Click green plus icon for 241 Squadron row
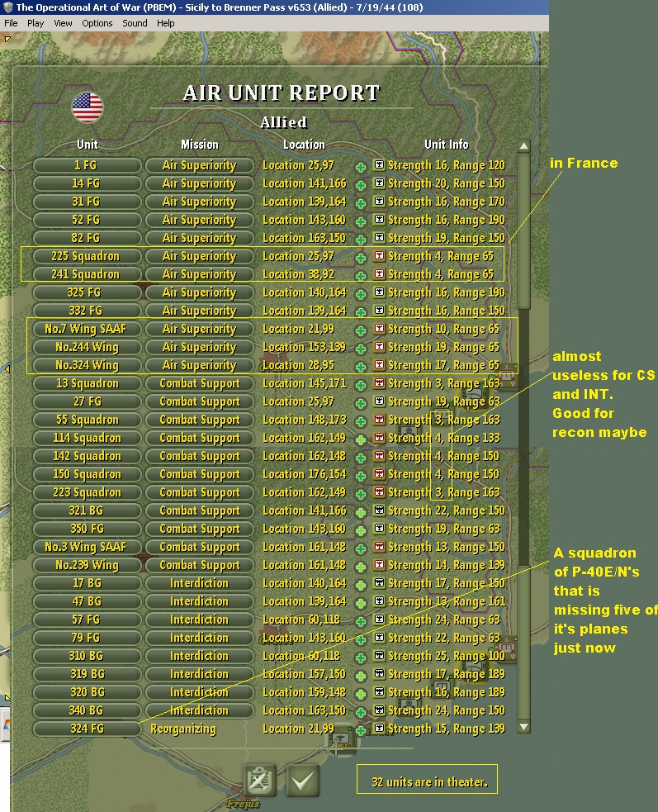This screenshot has width=658, height=812. click(361, 276)
